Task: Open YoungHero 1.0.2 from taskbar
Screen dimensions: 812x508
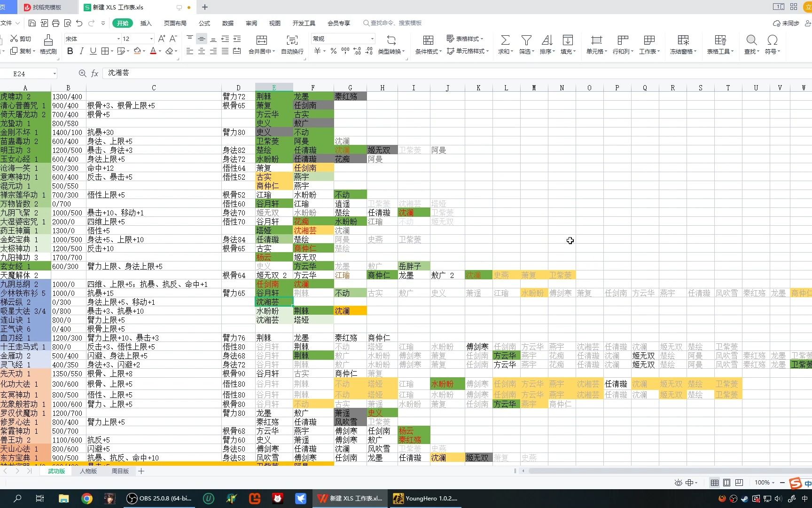Action: [425, 499]
